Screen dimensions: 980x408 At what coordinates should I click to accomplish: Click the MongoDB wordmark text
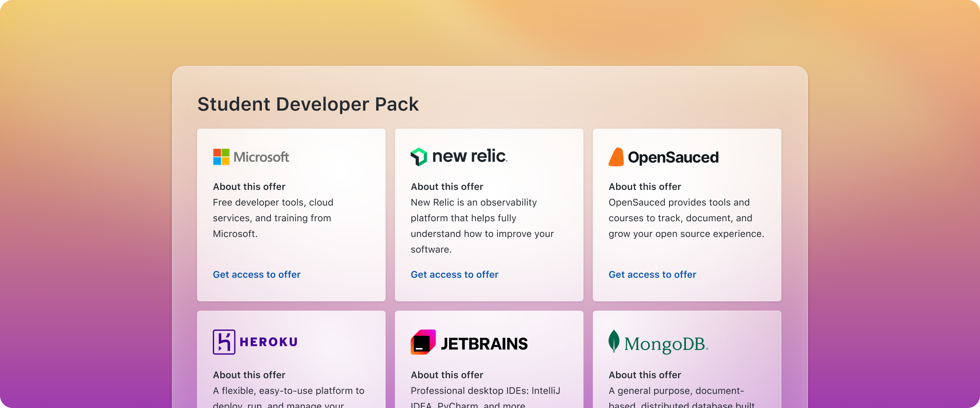[666, 344]
